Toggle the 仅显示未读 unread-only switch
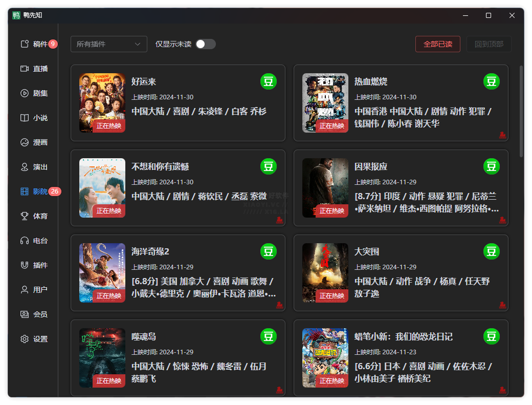This screenshot has height=405, width=532. tap(206, 44)
